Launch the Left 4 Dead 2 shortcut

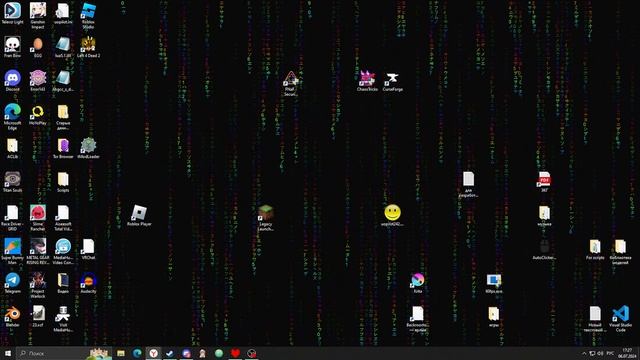[x=88, y=46]
